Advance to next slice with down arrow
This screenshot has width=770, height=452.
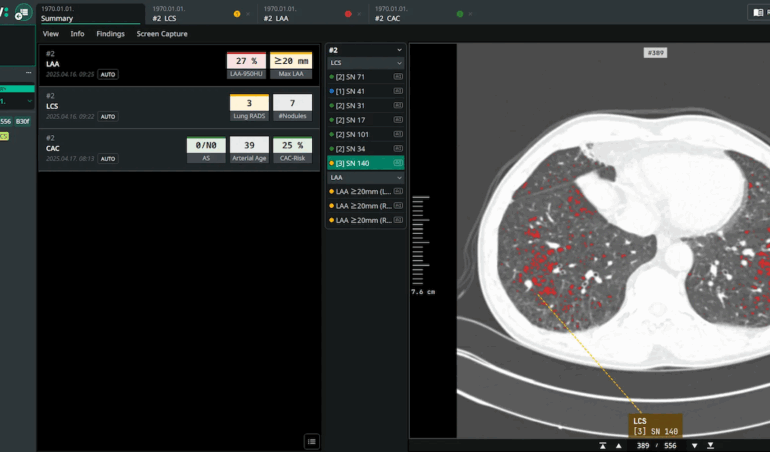pos(692,445)
